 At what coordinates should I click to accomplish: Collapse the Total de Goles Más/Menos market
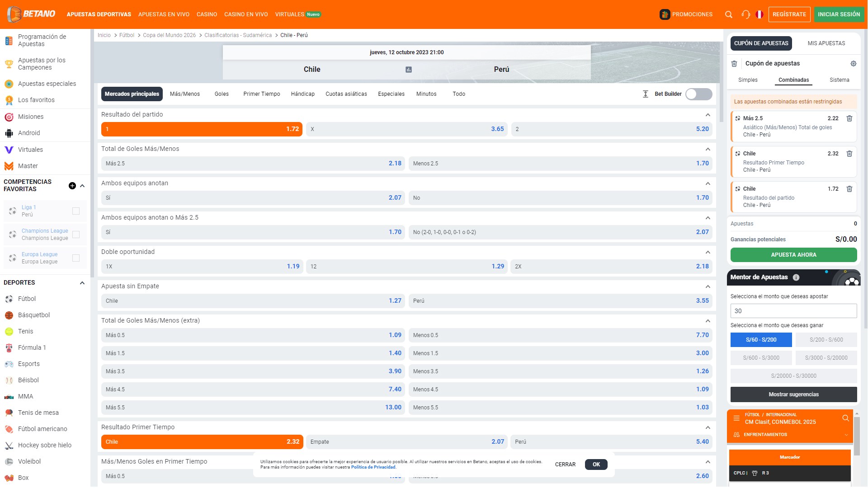coord(708,149)
